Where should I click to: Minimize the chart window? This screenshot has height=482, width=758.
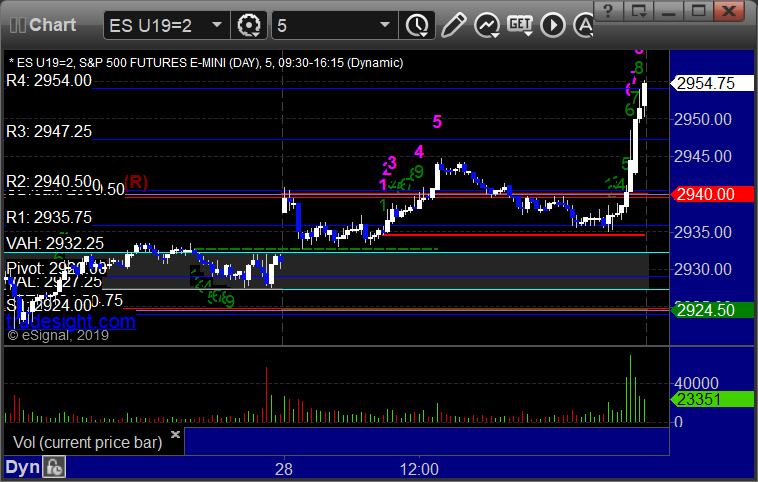click(669, 11)
